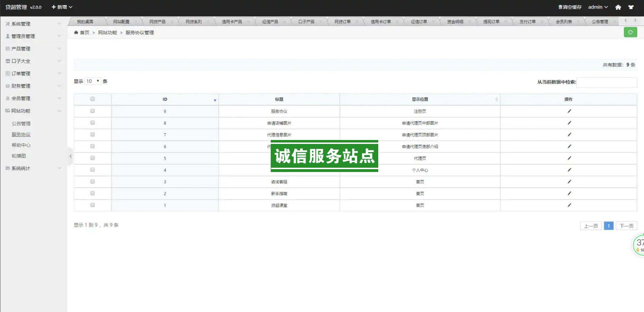Image resolution: width=644 pixels, height=312 pixels.
Task: Open the rows-per-page dropdown showing 10
Action: tap(93, 81)
